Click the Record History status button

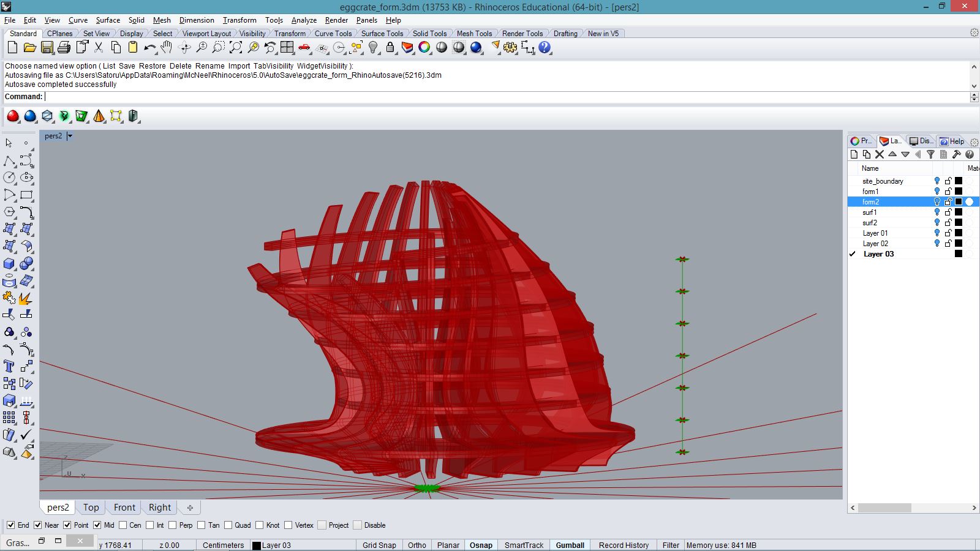pos(624,545)
